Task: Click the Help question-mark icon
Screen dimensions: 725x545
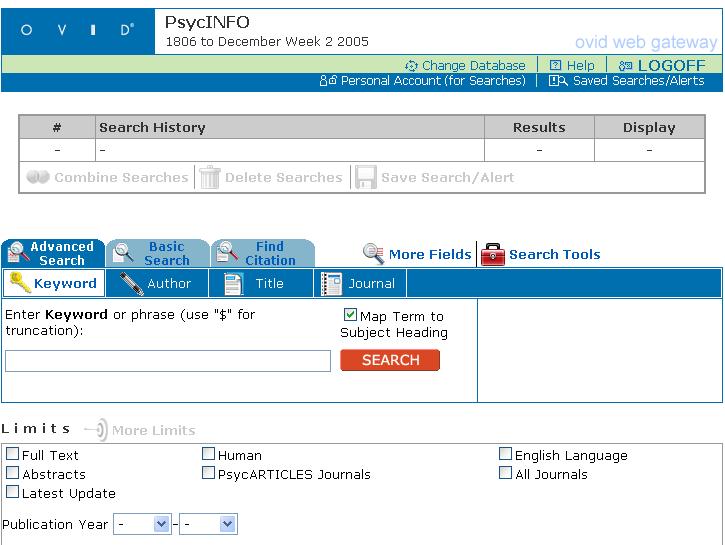Action: point(555,65)
